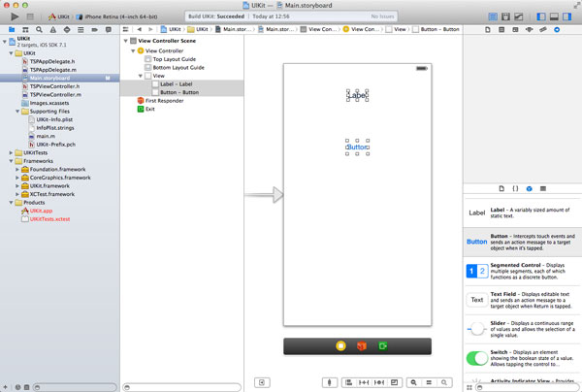Collapse the UIKit project root

5,42
